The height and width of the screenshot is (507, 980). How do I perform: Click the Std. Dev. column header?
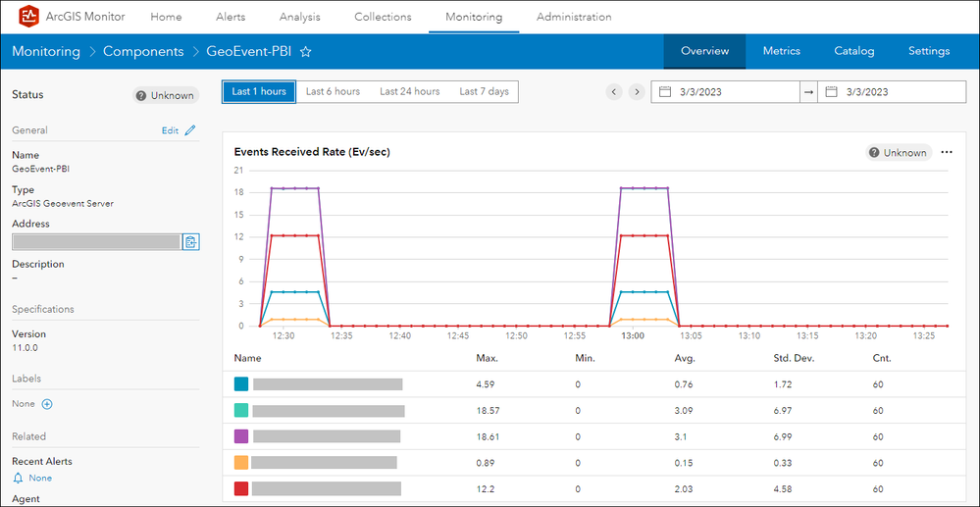point(794,359)
